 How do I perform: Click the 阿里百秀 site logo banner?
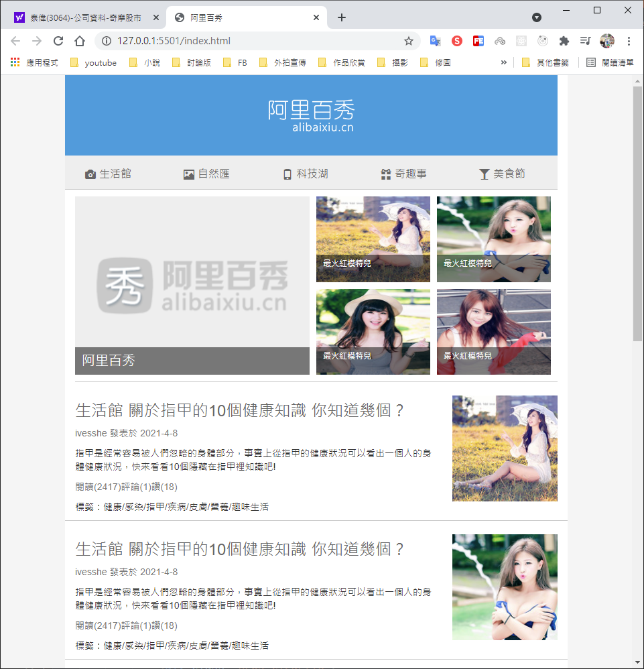311,115
